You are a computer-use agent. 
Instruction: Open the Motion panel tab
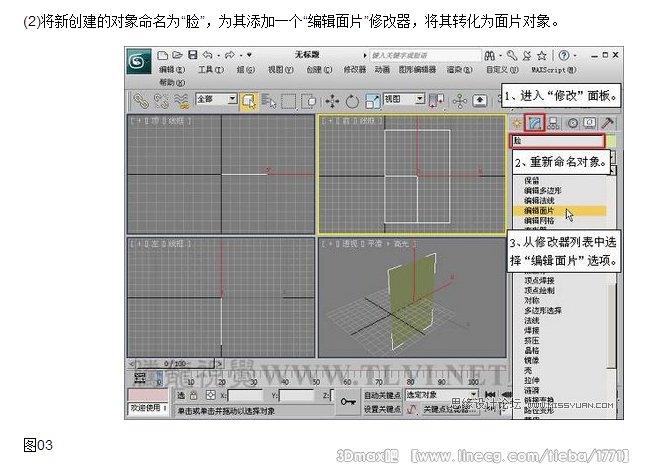click(x=572, y=123)
